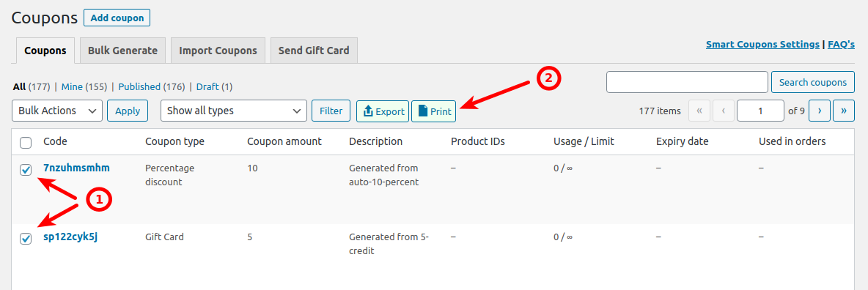
Task: Uncheck the 7nzuhmsmhm coupon checkbox
Action: pos(26,170)
